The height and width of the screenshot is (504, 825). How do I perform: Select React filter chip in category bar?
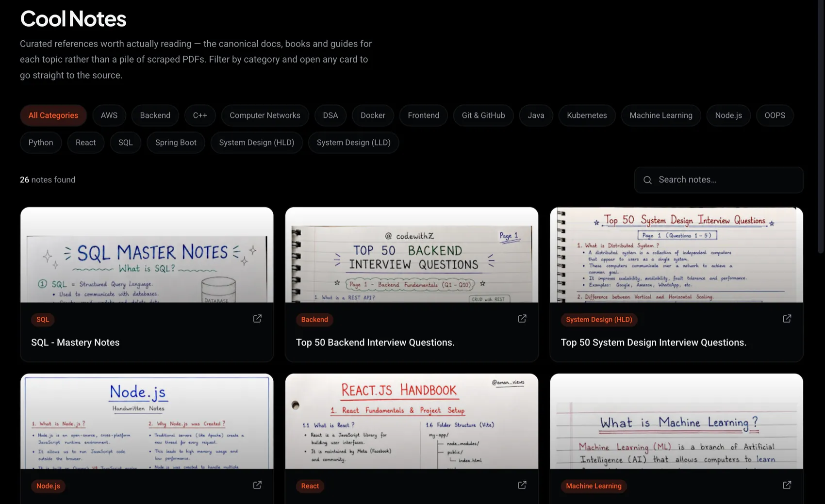[86, 143]
